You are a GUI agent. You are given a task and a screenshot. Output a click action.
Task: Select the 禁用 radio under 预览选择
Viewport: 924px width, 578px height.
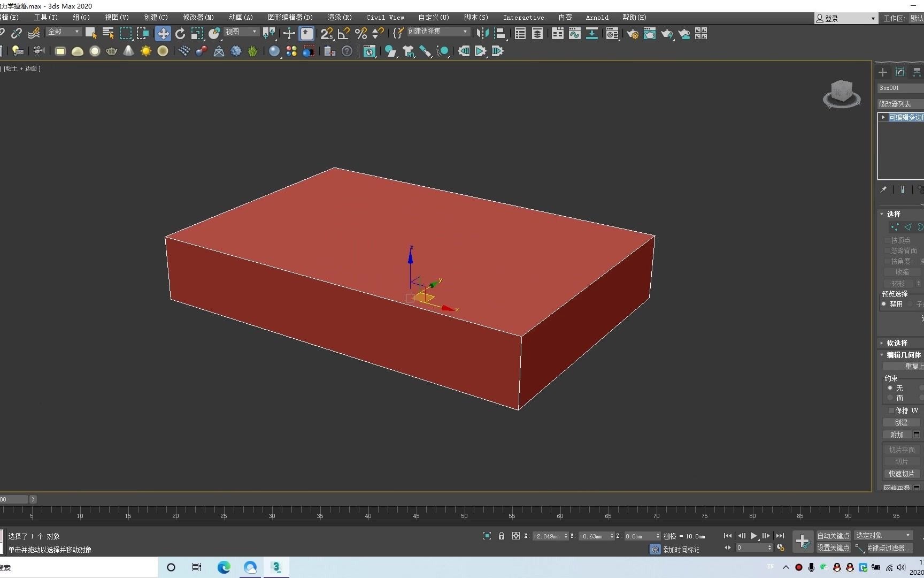(x=884, y=304)
